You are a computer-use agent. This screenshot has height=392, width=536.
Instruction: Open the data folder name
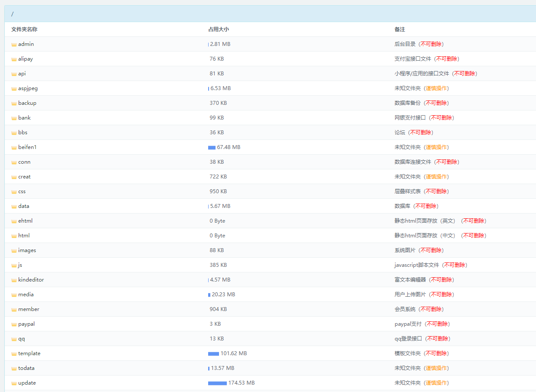tap(24, 206)
